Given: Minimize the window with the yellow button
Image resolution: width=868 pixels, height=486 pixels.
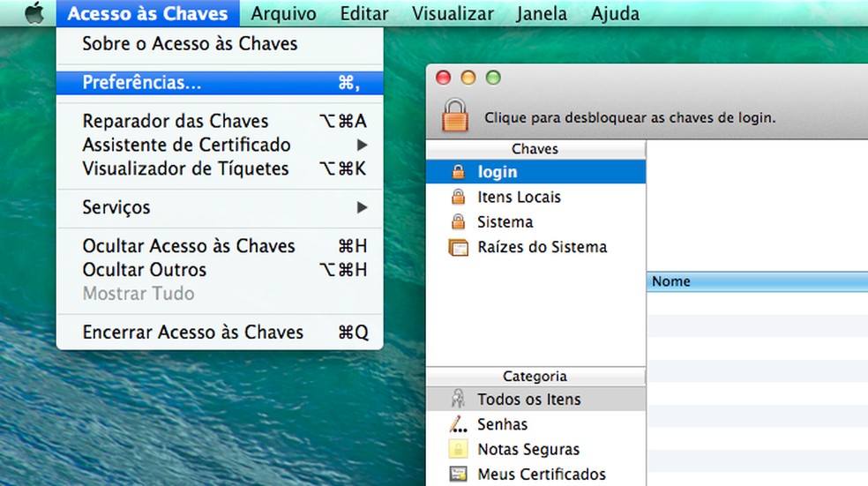Looking at the screenshot, I should (468, 78).
